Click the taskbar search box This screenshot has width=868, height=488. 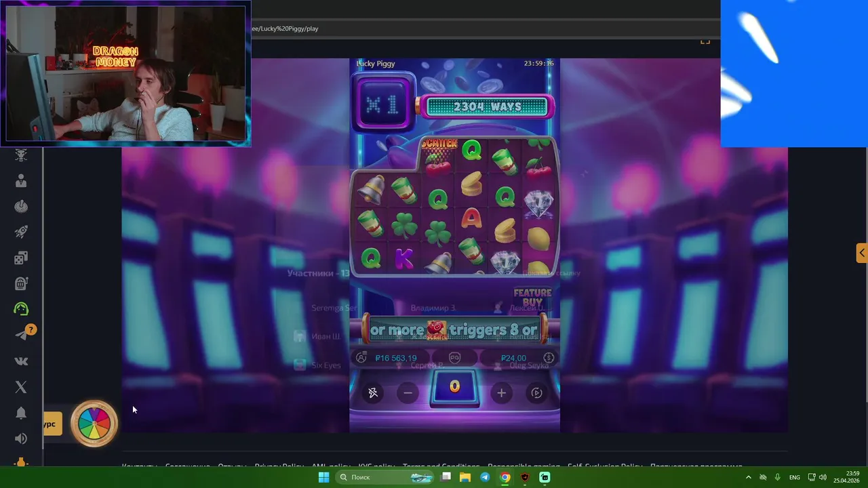coord(385,477)
